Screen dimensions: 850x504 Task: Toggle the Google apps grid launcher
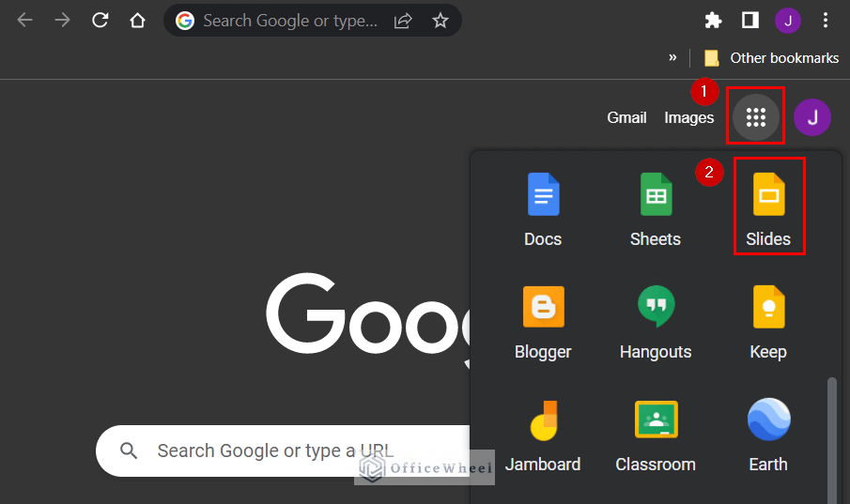click(756, 117)
